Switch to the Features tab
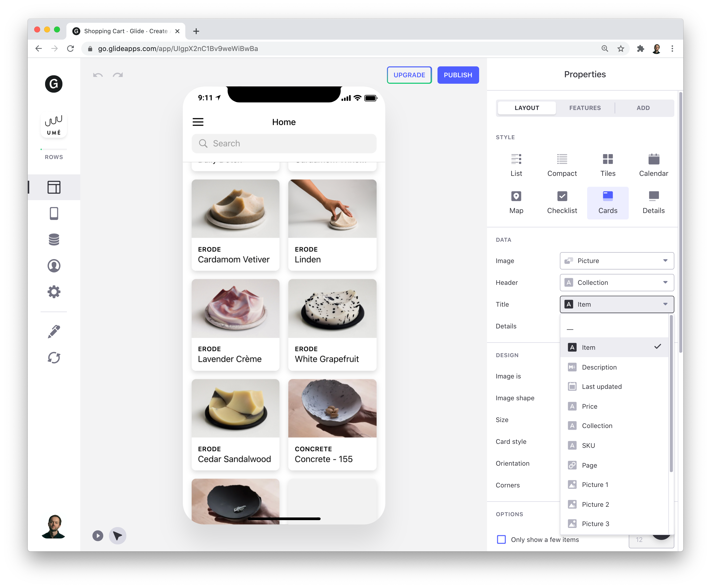The height and width of the screenshot is (588, 711). point(585,108)
